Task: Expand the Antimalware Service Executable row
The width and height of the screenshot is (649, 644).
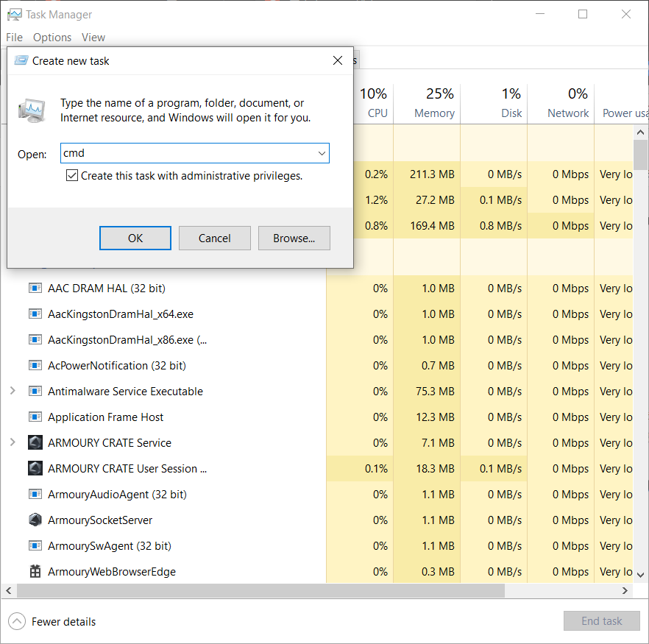Action: (13, 391)
